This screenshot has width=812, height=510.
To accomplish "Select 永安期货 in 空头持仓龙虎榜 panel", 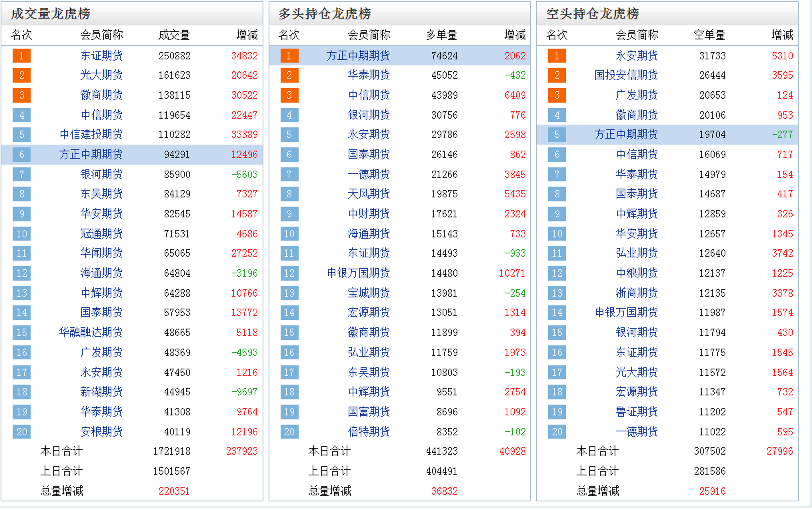I will pos(637,56).
